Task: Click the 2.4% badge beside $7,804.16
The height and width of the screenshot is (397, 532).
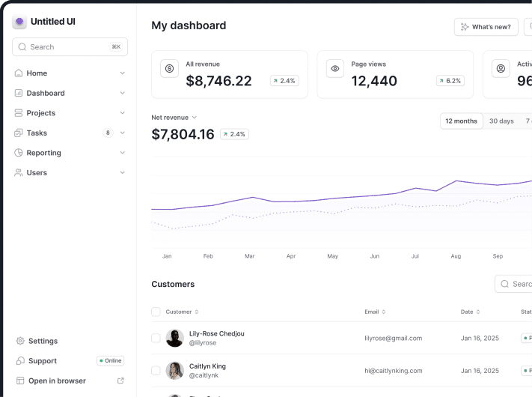Action: pyautogui.click(x=234, y=134)
